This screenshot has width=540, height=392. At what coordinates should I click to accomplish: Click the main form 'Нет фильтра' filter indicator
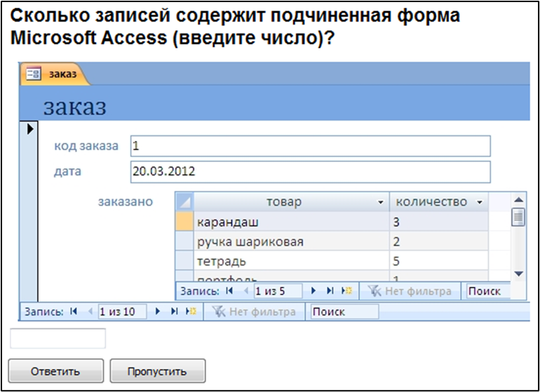[254, 312]
